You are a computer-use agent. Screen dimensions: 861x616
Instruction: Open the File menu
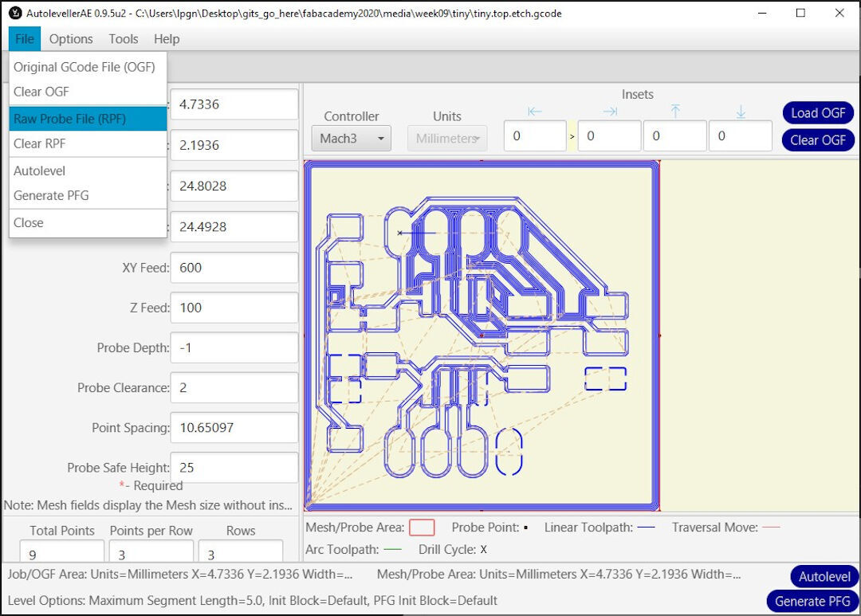point(25,39)
